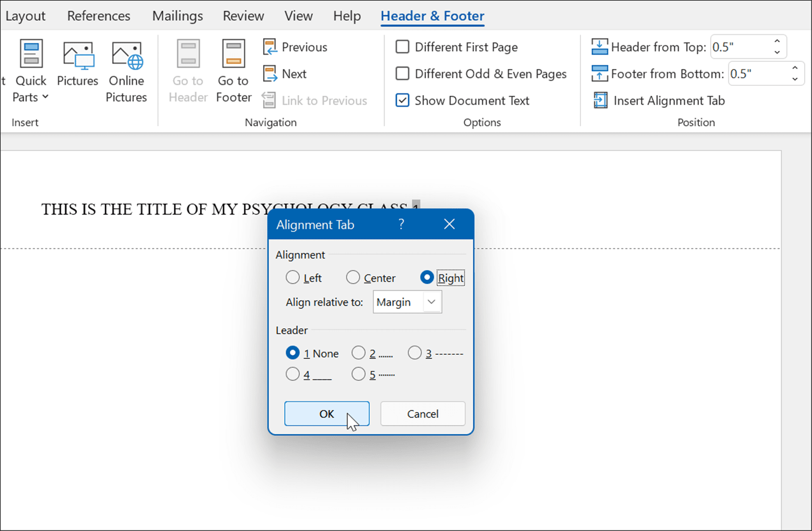Image resolution: width=812 pixels, height=531 pixels.
Task: Cancel the Alignment Tab dialog
Action: coord(422,414)
